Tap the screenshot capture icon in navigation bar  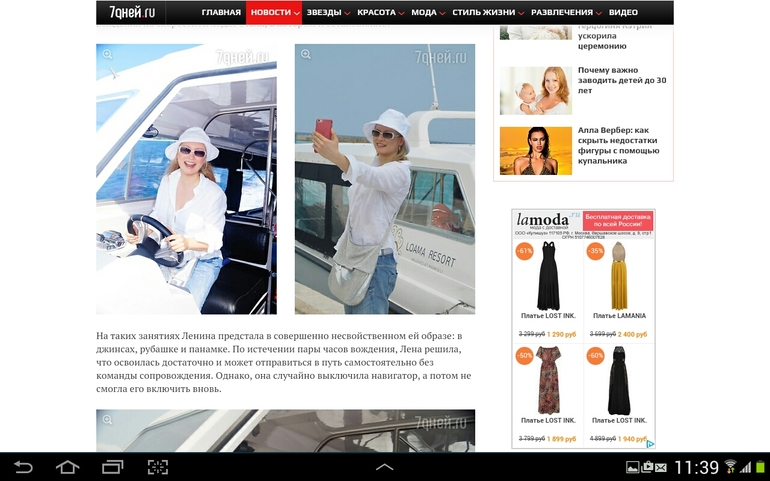click(158, 467)
